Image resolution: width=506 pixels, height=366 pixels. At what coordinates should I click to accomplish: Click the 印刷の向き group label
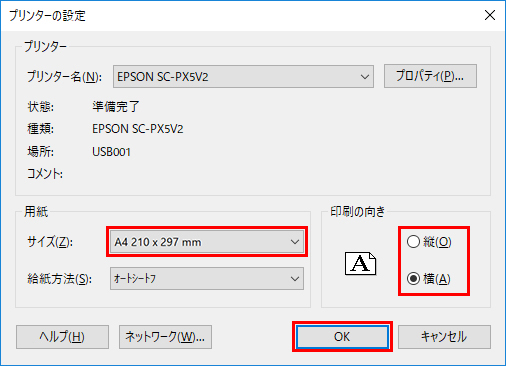[357, 211]
